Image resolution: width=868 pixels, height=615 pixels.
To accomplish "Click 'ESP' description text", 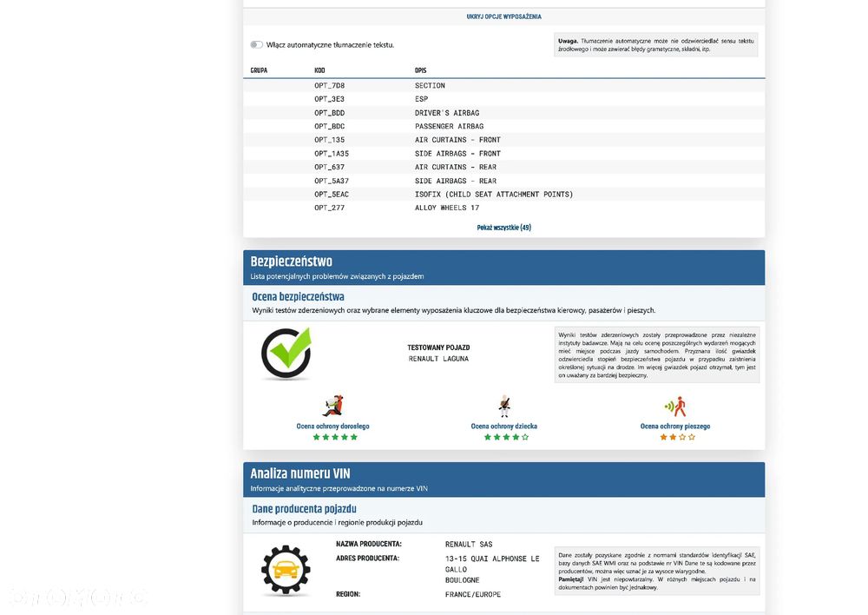I will pyautogui.click(x=421, y=99).
